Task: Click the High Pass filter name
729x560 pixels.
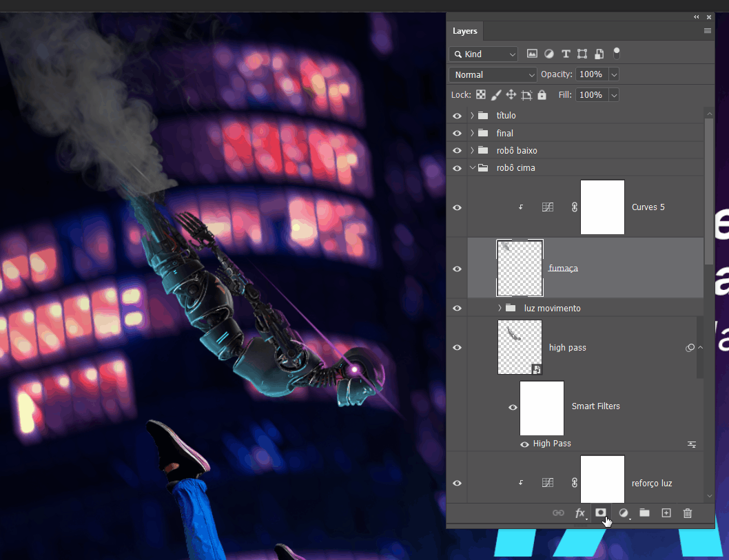Action: coord(552,444)
